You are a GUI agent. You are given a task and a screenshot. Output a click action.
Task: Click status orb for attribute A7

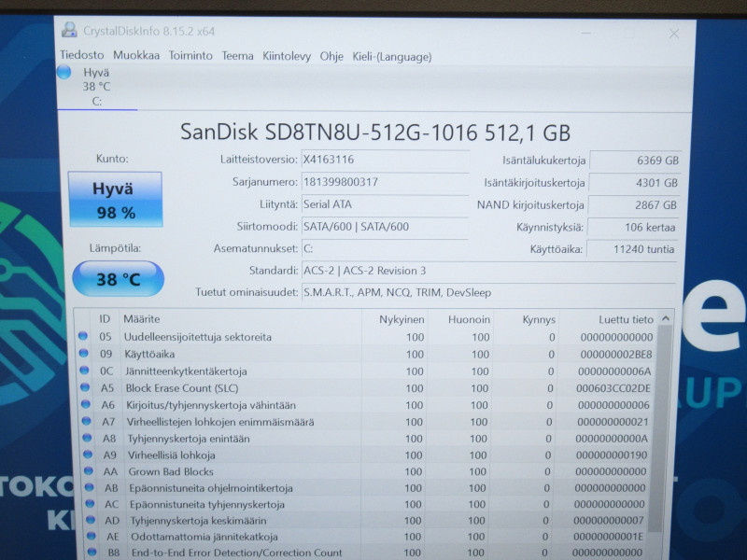(x=86, y=421)
